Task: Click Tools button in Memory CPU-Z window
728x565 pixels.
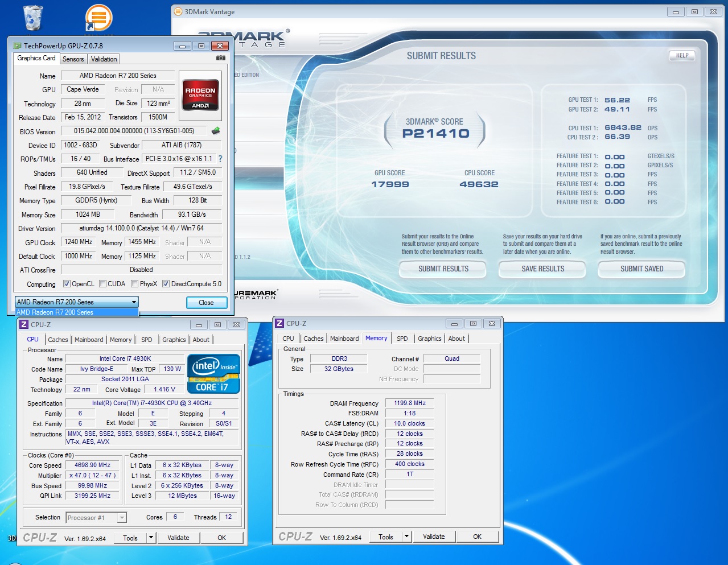Action: pyautogui.click(x=386, y=537)
